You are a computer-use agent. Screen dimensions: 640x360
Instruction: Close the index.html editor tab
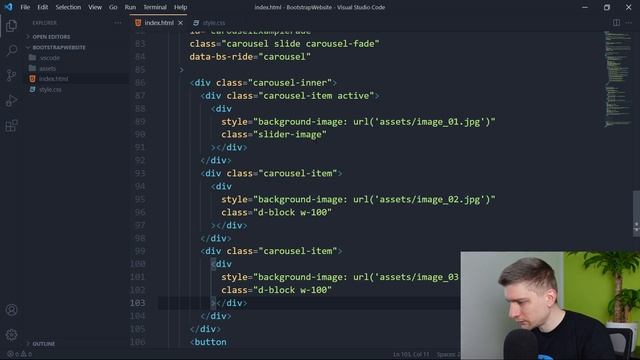point(180,23)
